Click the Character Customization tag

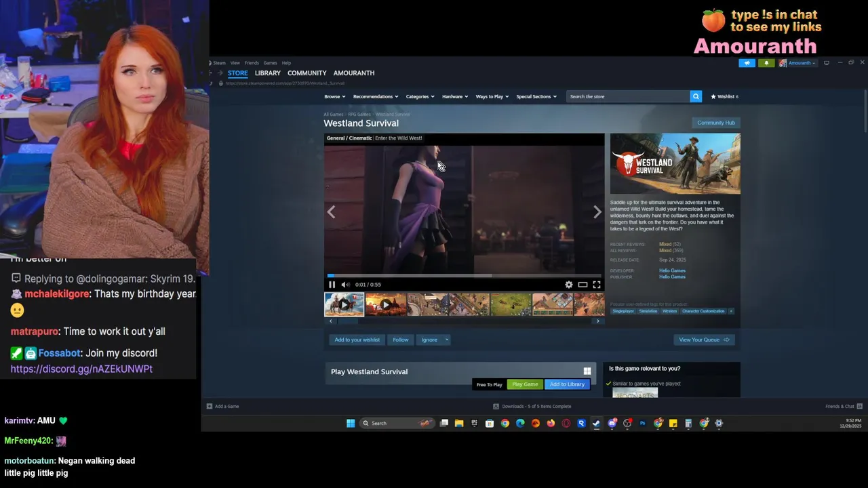coord(703,311)
